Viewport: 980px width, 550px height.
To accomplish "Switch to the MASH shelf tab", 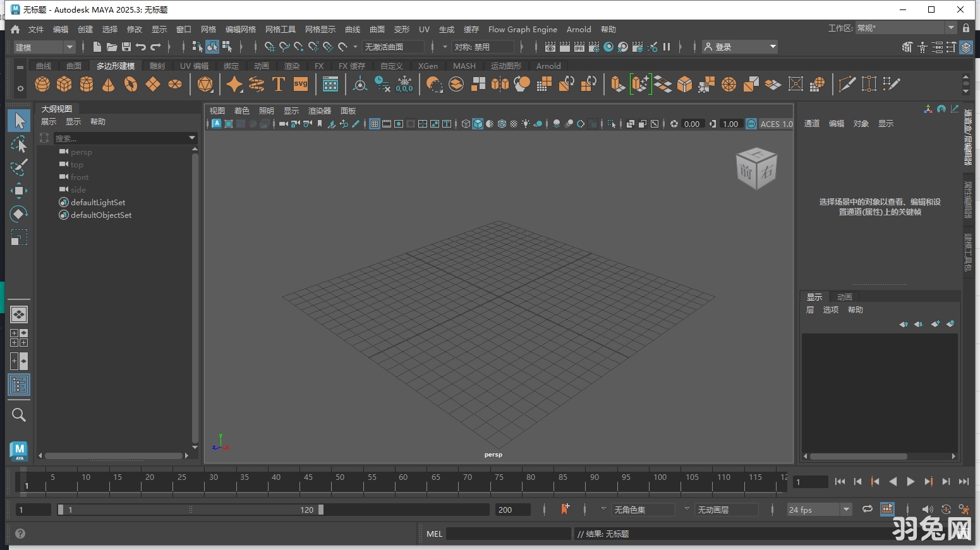I will [x=464, y=66].
